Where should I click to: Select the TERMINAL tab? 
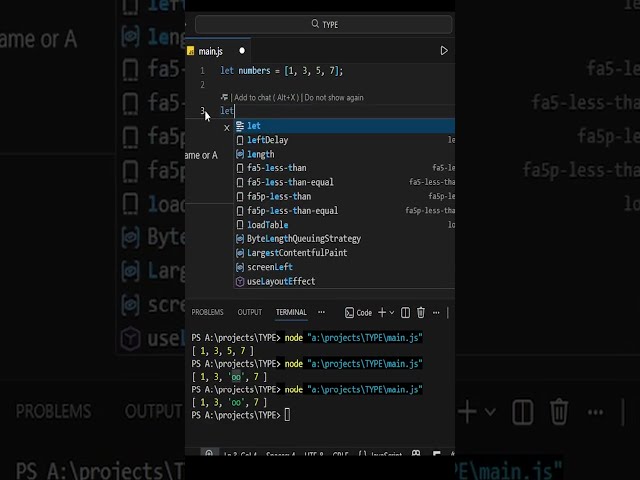click(x=291, y=312)
